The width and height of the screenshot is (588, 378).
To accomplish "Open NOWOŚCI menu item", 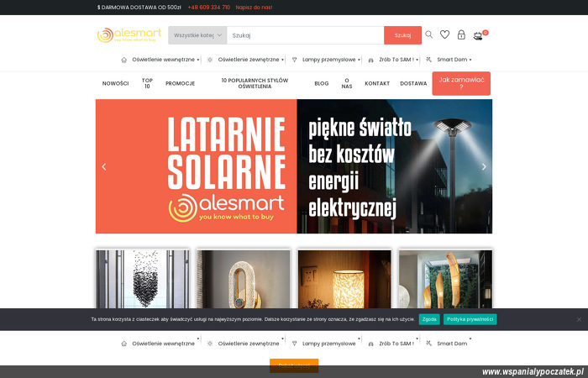I will click(x=116, y=84).
